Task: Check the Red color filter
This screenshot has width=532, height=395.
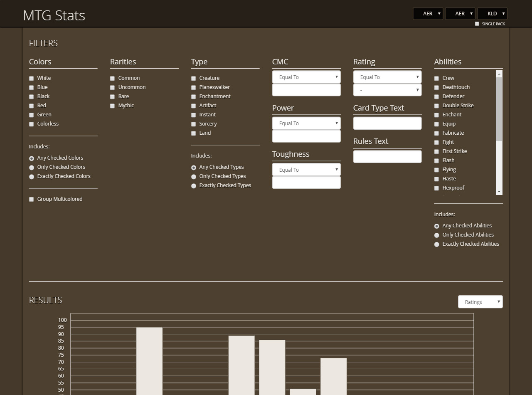Action: tap(32, 106)
